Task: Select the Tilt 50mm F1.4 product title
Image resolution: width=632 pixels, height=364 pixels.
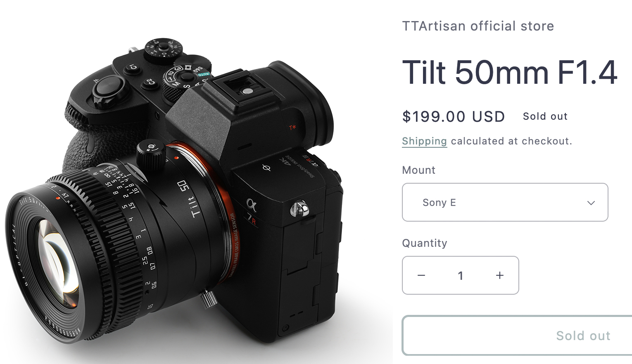Action: (x=510, y=72)
